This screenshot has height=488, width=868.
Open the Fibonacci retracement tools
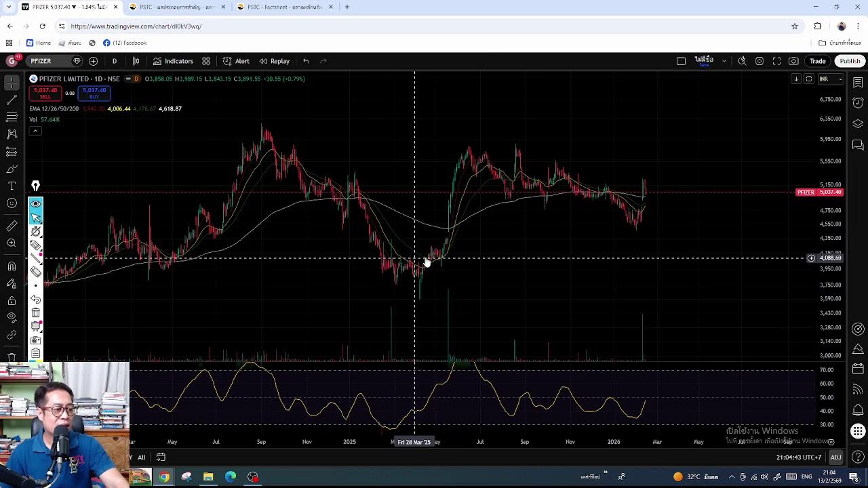coord(12,117)
